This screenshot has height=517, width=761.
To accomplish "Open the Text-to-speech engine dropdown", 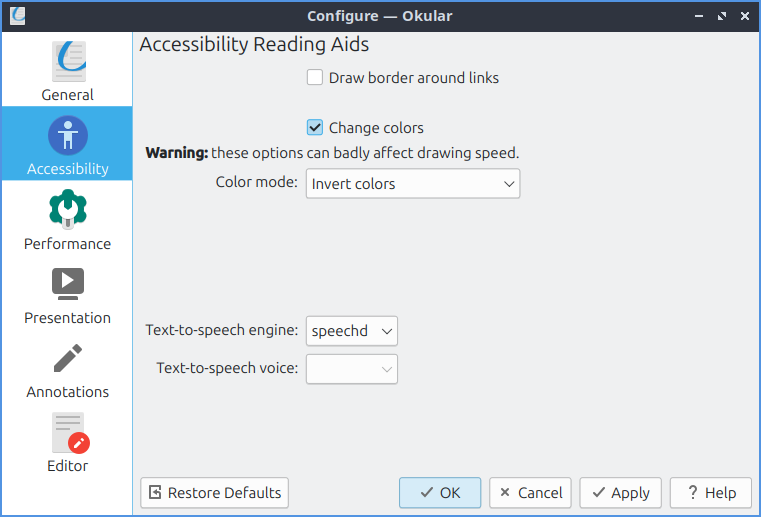I will click(352, 331).
